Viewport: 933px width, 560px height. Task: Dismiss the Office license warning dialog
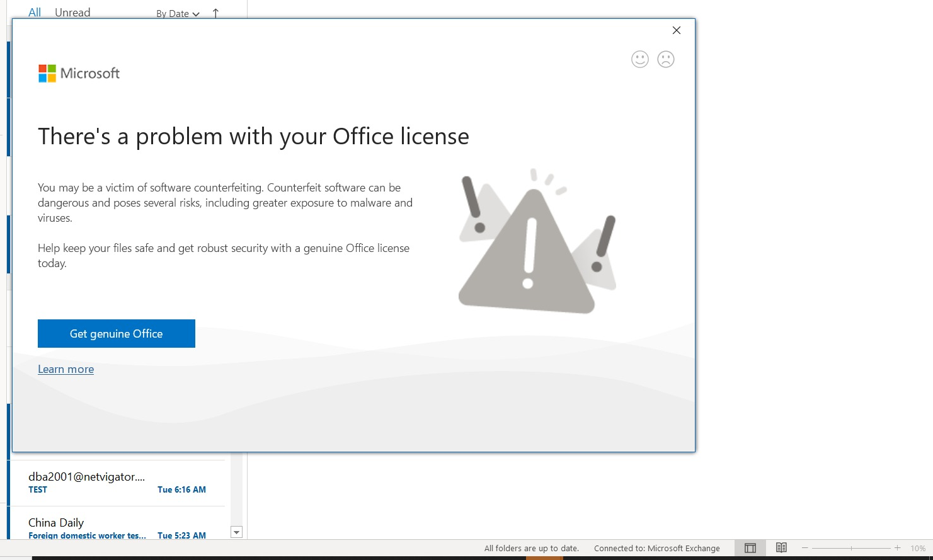point(676,30)
